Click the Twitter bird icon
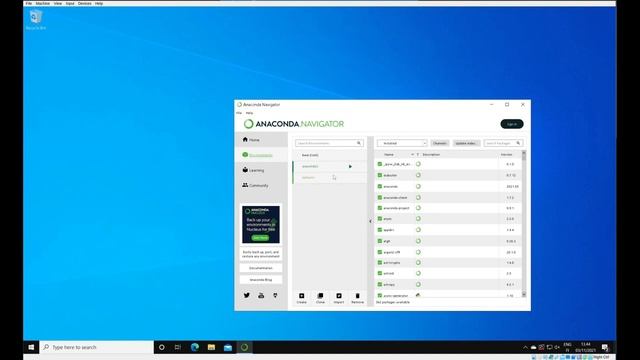This screenshot has height=360, width=640. coord(247,295)
